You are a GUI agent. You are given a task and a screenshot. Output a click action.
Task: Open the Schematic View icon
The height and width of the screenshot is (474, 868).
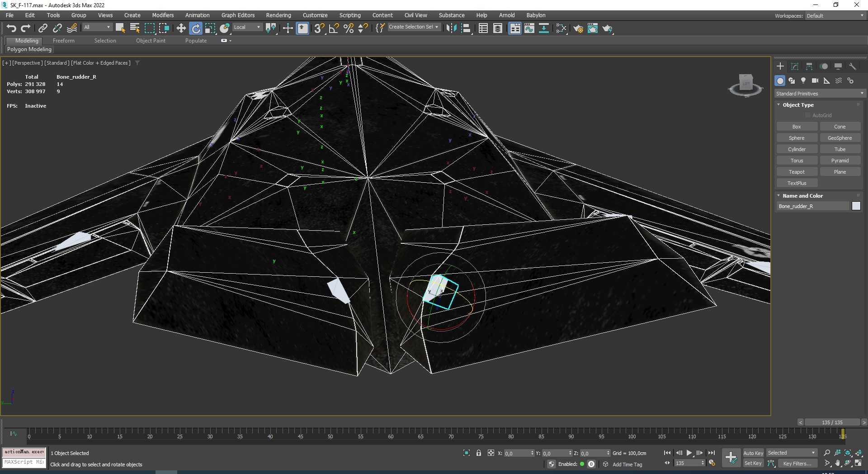544,28
